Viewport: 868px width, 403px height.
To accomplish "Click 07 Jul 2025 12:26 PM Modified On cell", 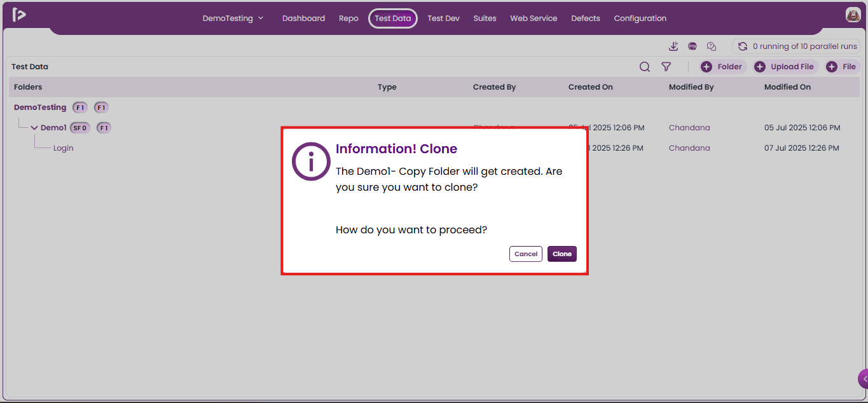I will click(802, 148).
